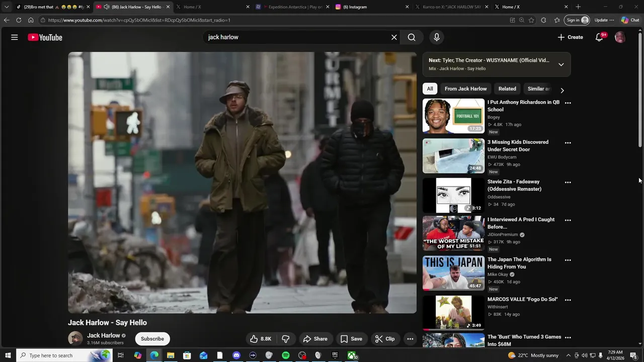Switch to the Instagram browser tab
This screenshot has width=644, height=362.
point(372,7)
